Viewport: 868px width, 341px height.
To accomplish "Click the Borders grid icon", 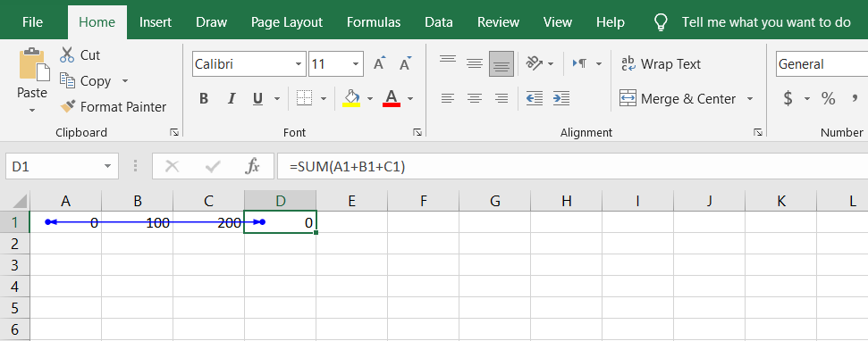I will click(x=305, y=98).
